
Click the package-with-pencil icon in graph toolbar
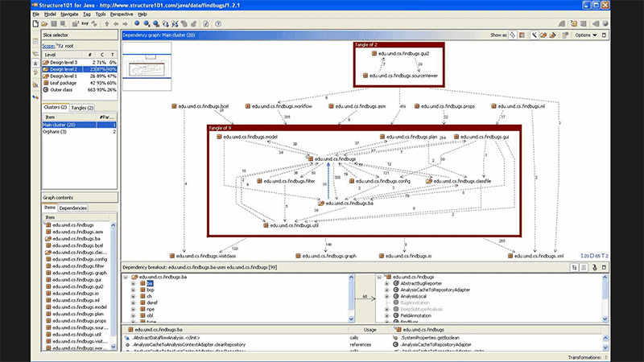coord(553,35)
